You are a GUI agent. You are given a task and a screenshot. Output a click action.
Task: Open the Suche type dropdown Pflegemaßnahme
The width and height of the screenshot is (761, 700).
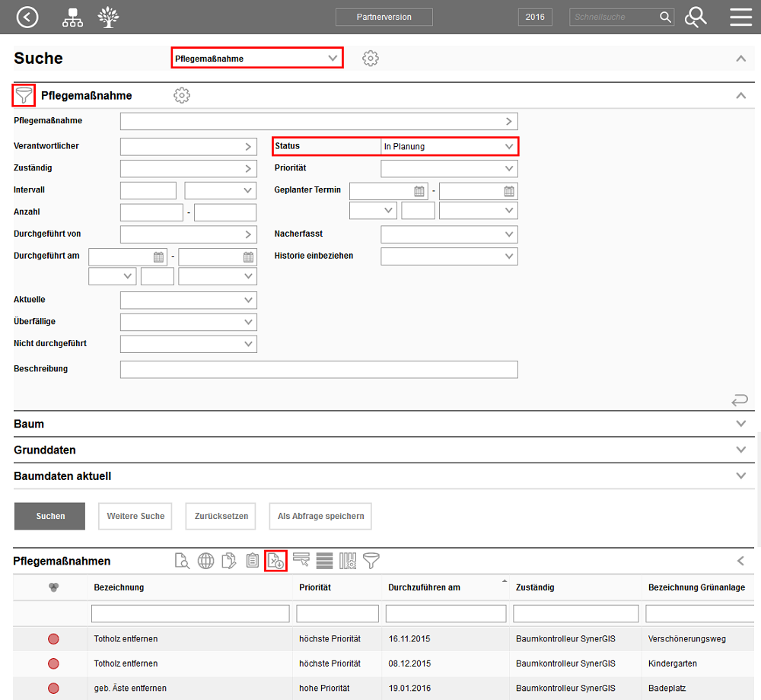pyautogui.click(x=257, y=58)
